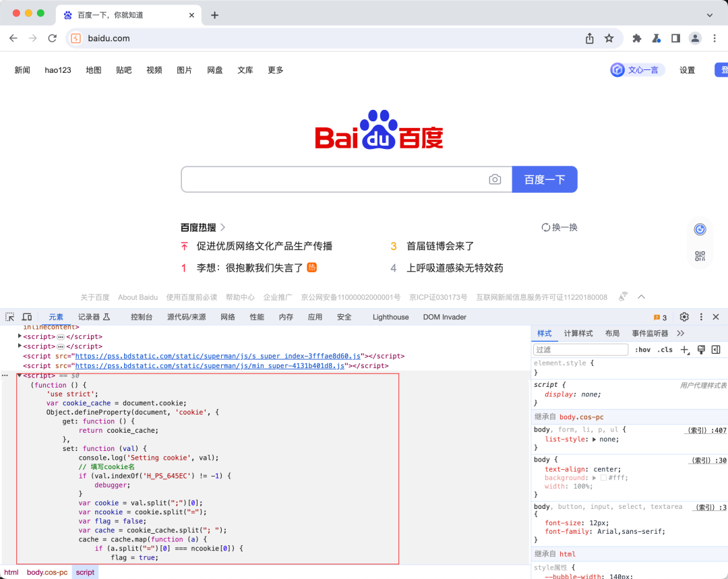Switch to the 源代码/来源 tab
Screen dimensions: 728x579
pos(186,317)
